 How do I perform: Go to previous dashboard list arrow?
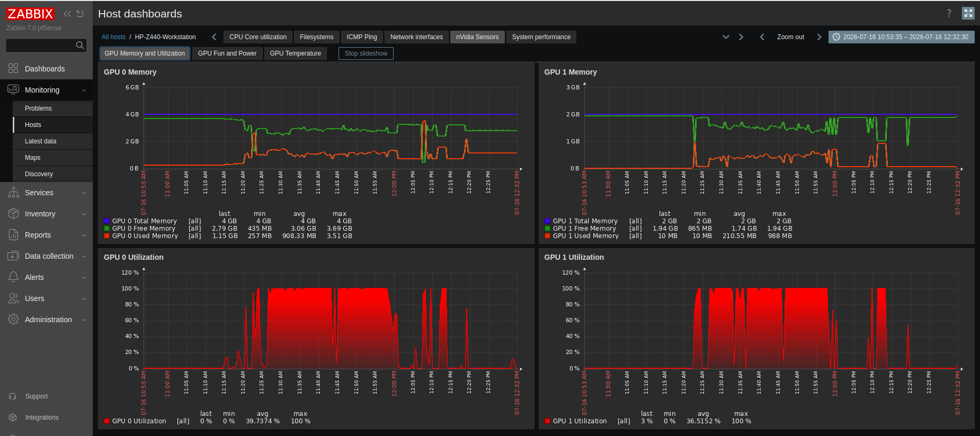click(214, 37)
